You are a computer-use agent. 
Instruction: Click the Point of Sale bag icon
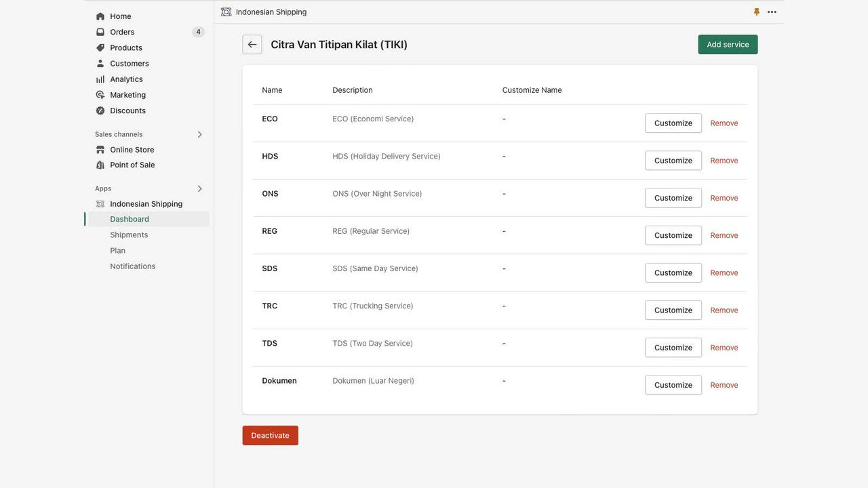click(100, 165)
